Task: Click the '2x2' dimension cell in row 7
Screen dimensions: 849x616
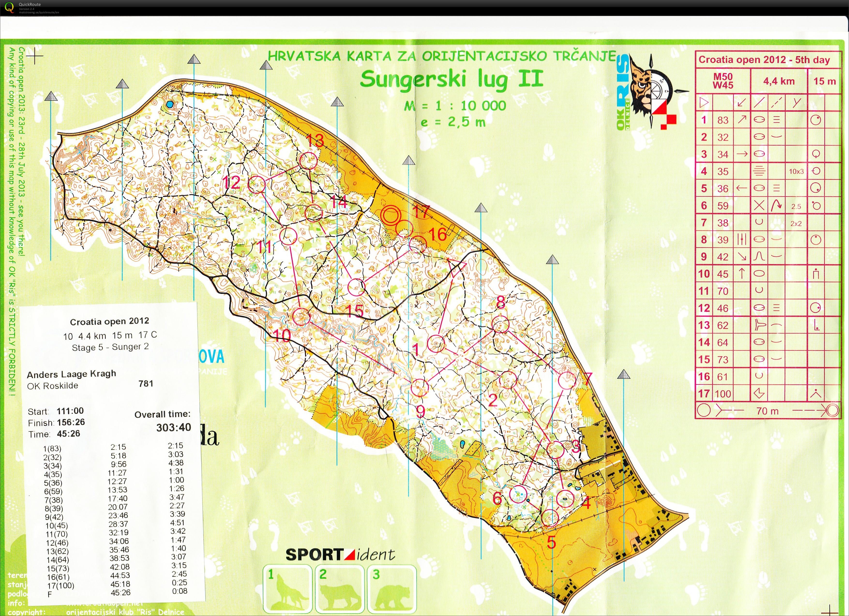Action: pyautogui.click(x=796, y=223)
